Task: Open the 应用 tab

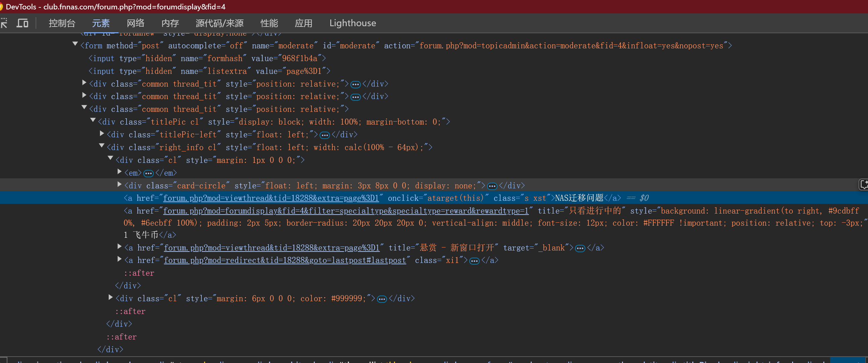Action: tap(303, 23)
